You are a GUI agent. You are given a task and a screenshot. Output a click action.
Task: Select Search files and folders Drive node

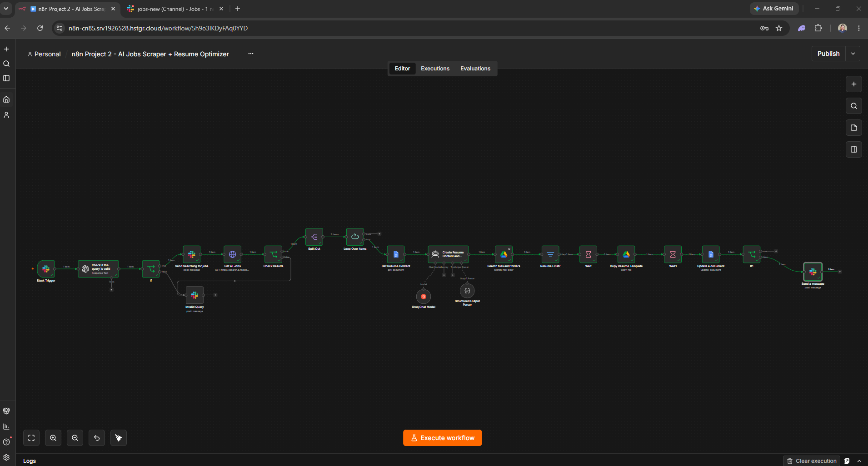point(504,254)
